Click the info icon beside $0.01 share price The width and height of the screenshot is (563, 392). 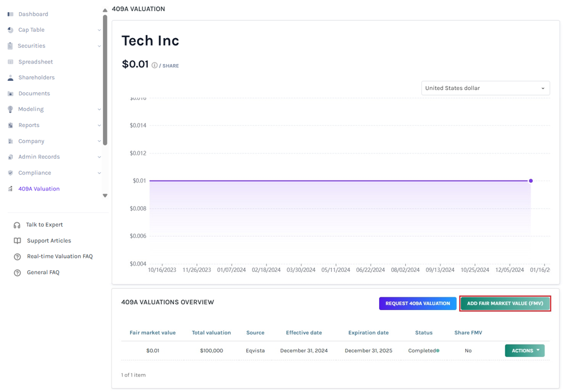tap(154, 65)
